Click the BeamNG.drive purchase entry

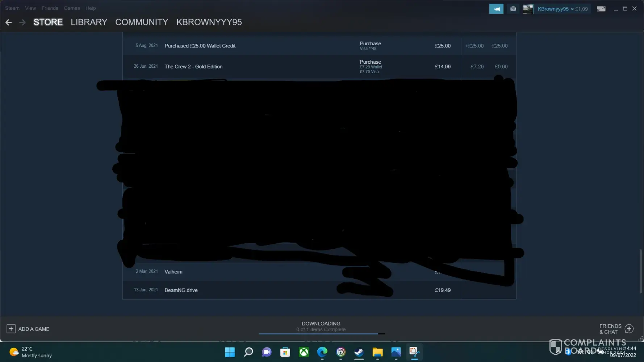pos(181,290)
